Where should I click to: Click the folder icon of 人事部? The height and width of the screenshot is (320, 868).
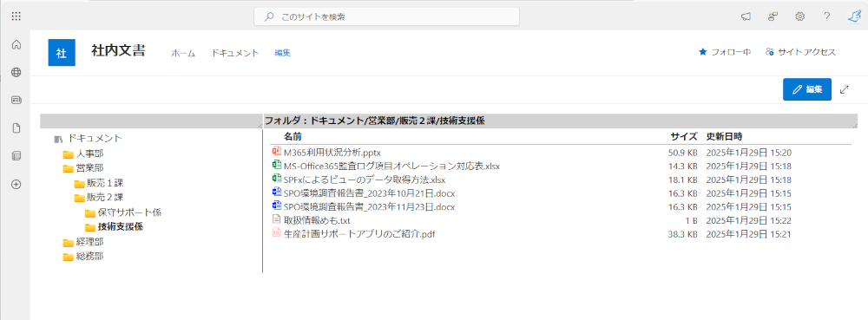(68, 153)
